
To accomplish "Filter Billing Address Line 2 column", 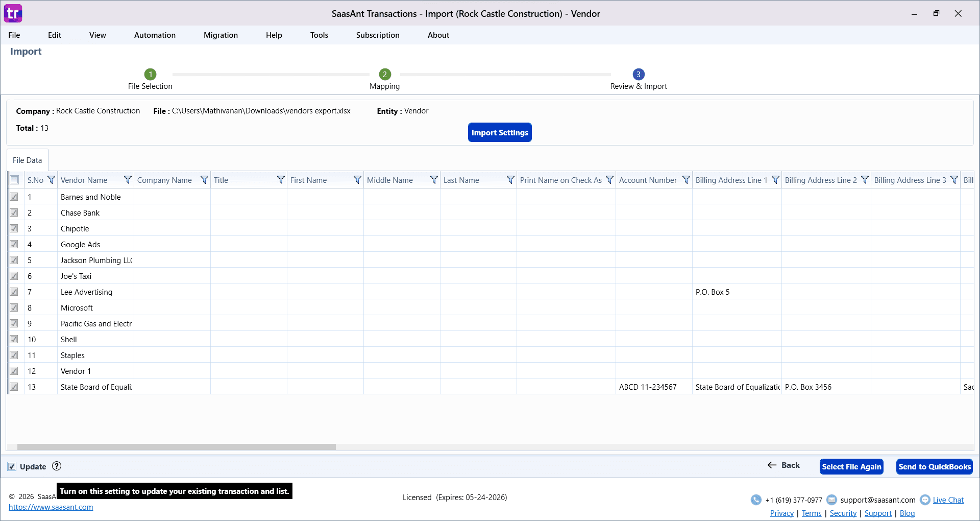I will pyautogui.click(x=865, y=180).
